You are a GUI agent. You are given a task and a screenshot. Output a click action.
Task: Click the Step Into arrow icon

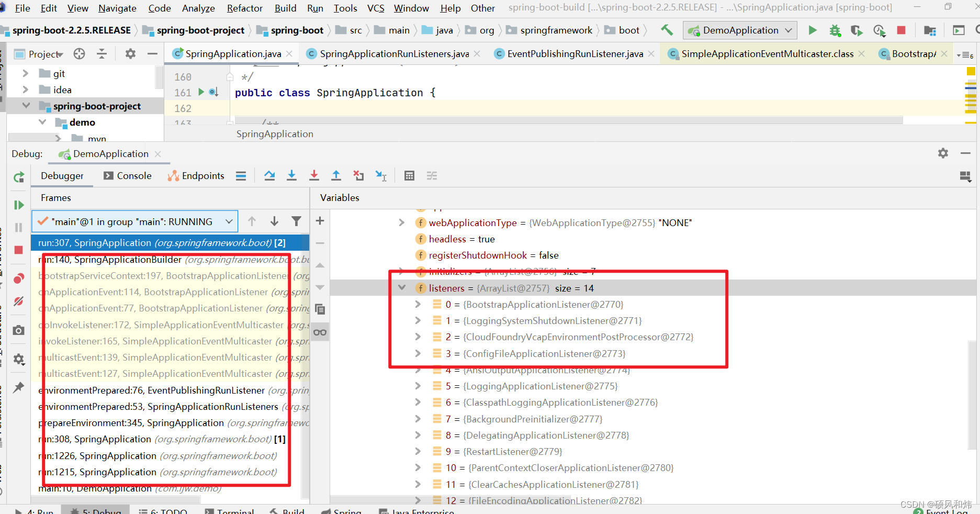click(x=291, y=176)
